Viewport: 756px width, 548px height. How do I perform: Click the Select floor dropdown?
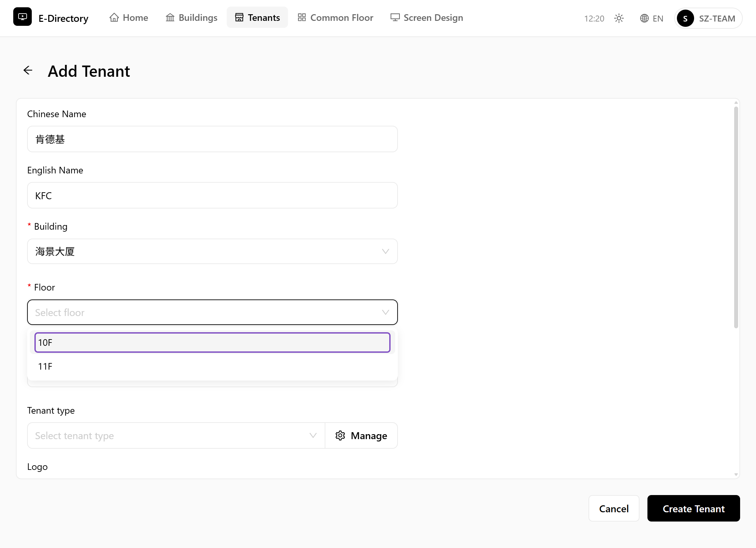click(212, 312)
